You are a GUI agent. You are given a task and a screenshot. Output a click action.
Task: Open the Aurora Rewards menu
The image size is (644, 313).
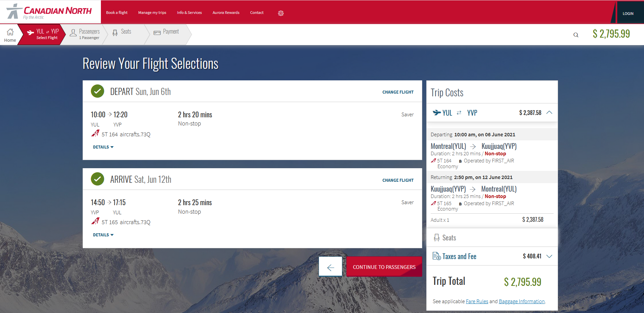[x=226, y=13]
